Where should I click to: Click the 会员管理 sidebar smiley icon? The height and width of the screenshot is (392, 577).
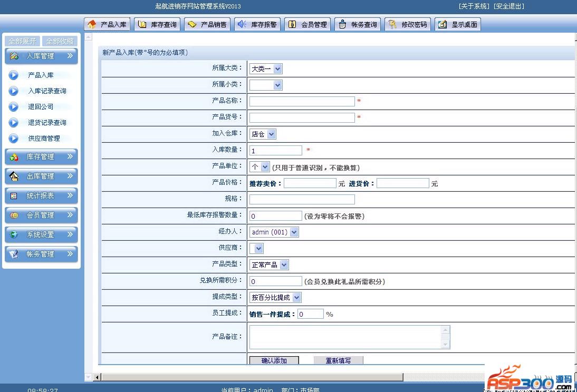point(14,215)
